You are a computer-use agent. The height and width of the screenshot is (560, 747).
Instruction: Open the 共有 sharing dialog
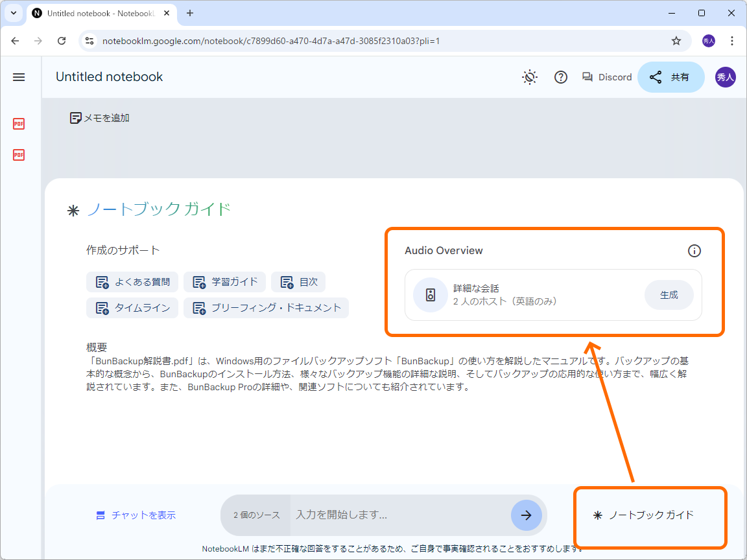pos(670,76)
